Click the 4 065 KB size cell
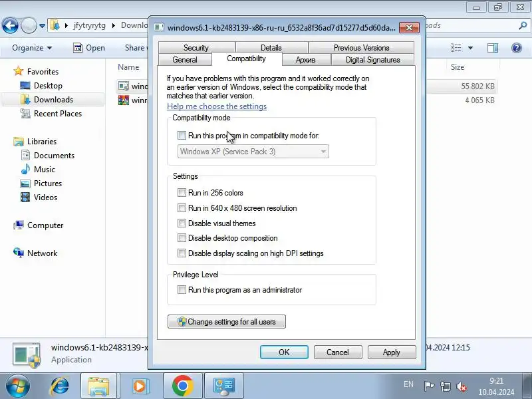Viewport: 532px width, 399px height. click(x=479, y=100)
